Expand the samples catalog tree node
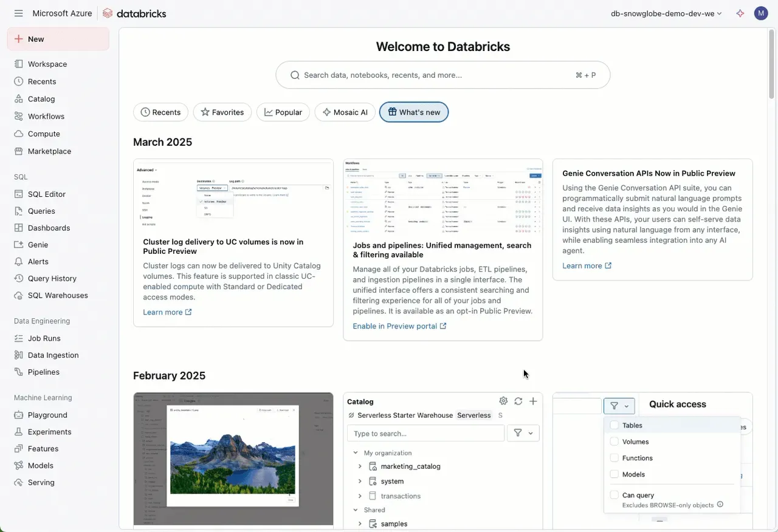The width and height of the screenshot is (778, 532). pos(360,523)
